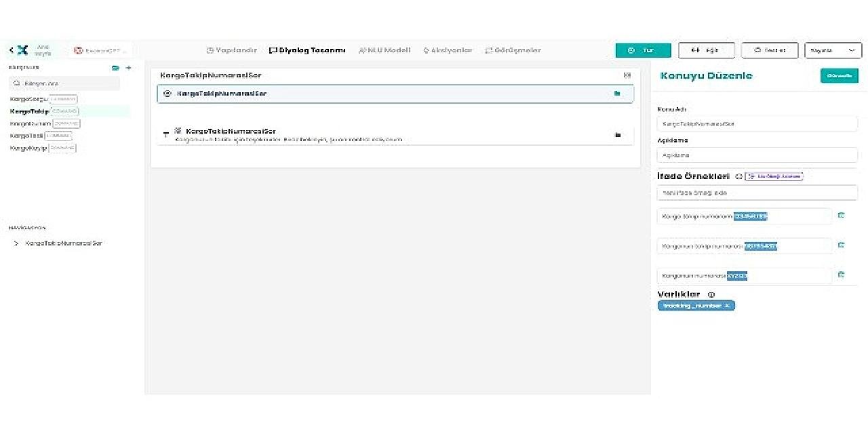Click the teal folder icon beside Konular header

(x=115, y=68)
